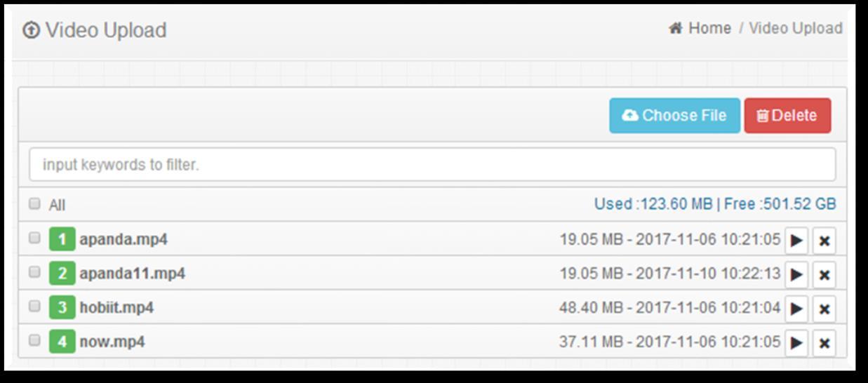Click the green number 4 badge
Screen dimensions: 868x383
point(62,342)
